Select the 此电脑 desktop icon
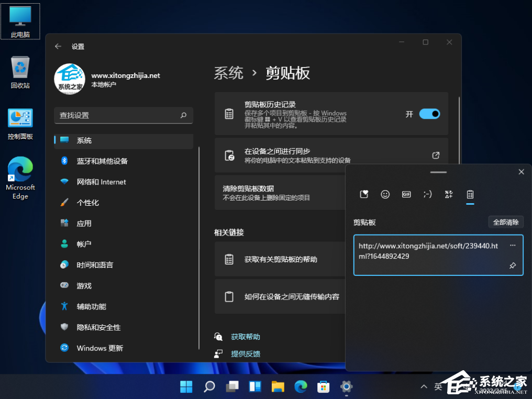The height and width of the screenshot is (399, 532). pyautogui.click(x=20, y=21)
